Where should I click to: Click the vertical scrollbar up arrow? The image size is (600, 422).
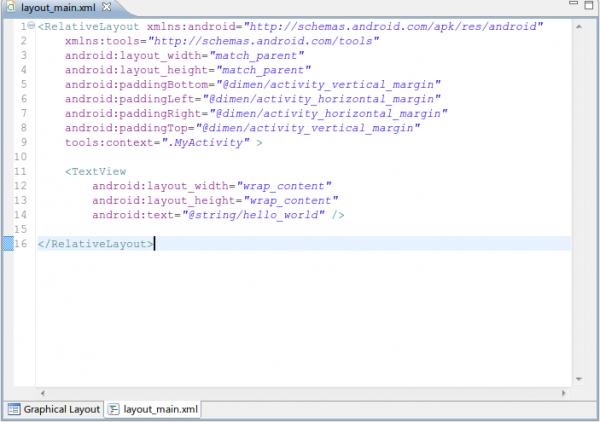579,27
